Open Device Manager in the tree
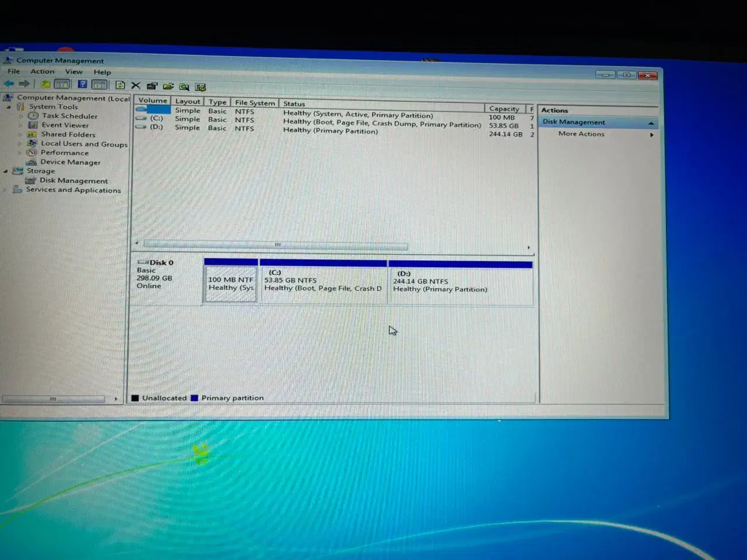Image resolution: width=747 pixels, height=560 pixels. (70, 162)
